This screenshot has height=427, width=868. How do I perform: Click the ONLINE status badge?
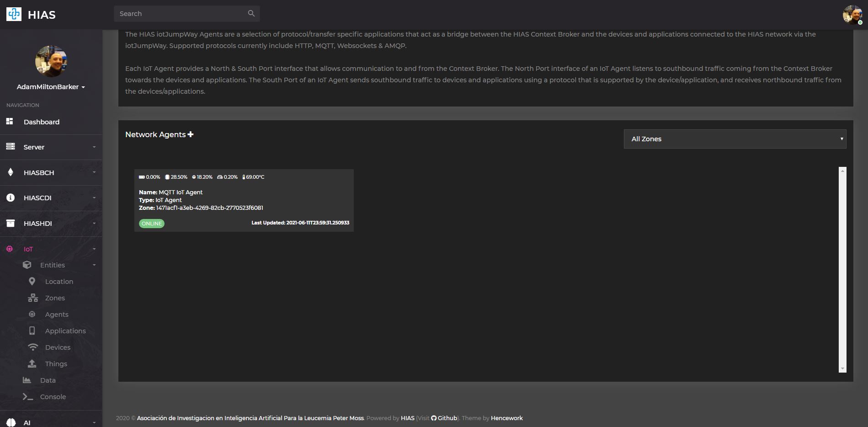(x=152, y=224)
